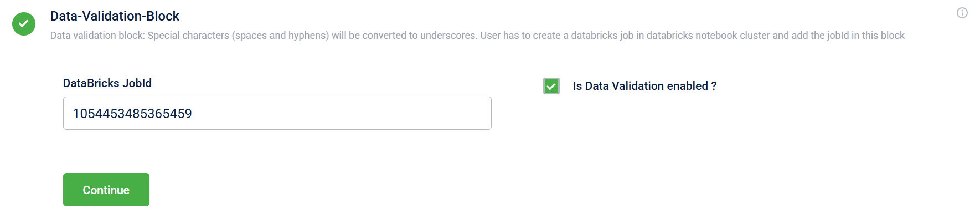Proceed using the green Continue button
Screen dimensions: 980x218
click(106, 190)
